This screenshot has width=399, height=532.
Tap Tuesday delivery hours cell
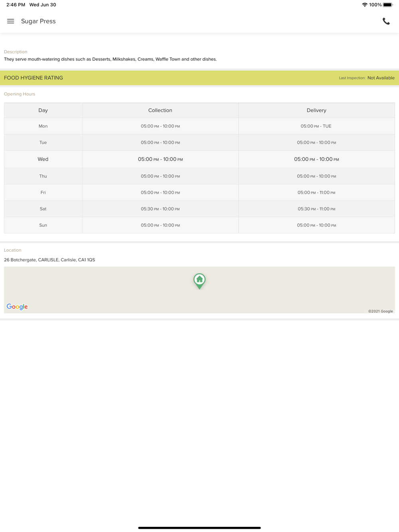pyautogui.click(x=316, y=142)
